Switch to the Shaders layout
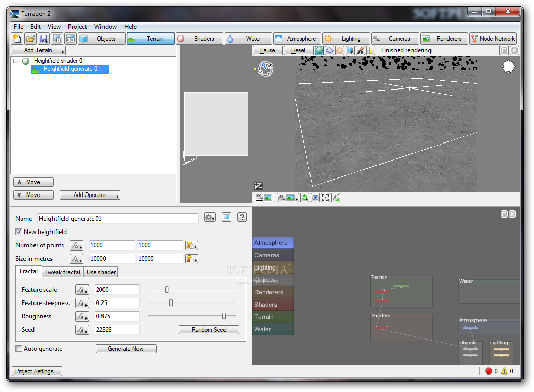This screenshot has width=534, height=392. [x=200, y=39]
